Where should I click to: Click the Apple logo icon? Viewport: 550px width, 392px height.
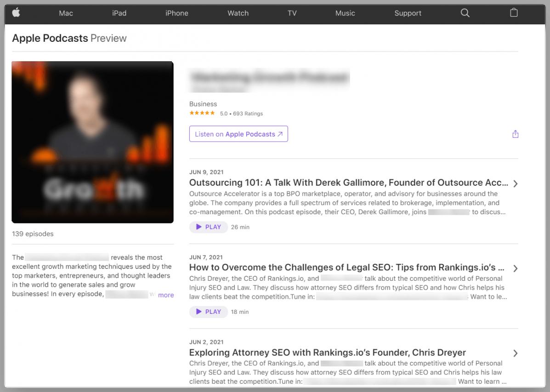(16, 13)
